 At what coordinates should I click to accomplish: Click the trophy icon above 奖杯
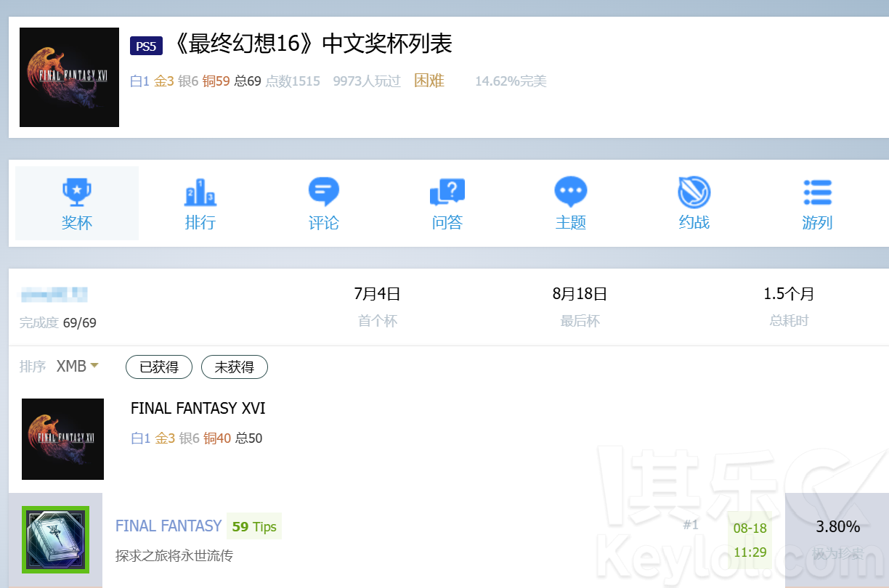(x=77, y=192)
